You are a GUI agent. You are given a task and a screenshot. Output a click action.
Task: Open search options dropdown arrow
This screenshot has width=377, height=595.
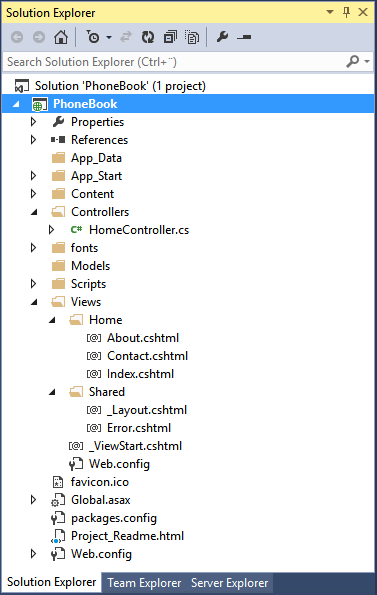click(x=367, y=61)
